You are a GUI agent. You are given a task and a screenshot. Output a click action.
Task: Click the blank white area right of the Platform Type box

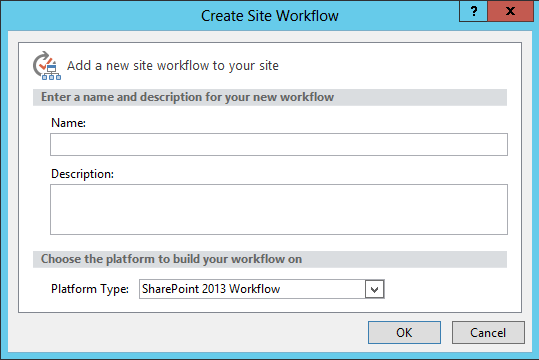coord(452,289)
